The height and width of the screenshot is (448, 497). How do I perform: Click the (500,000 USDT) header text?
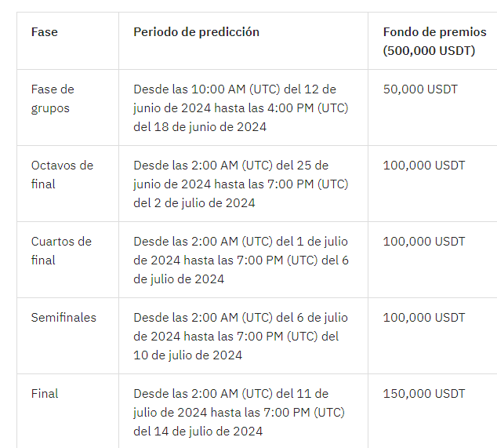(429, 51)
